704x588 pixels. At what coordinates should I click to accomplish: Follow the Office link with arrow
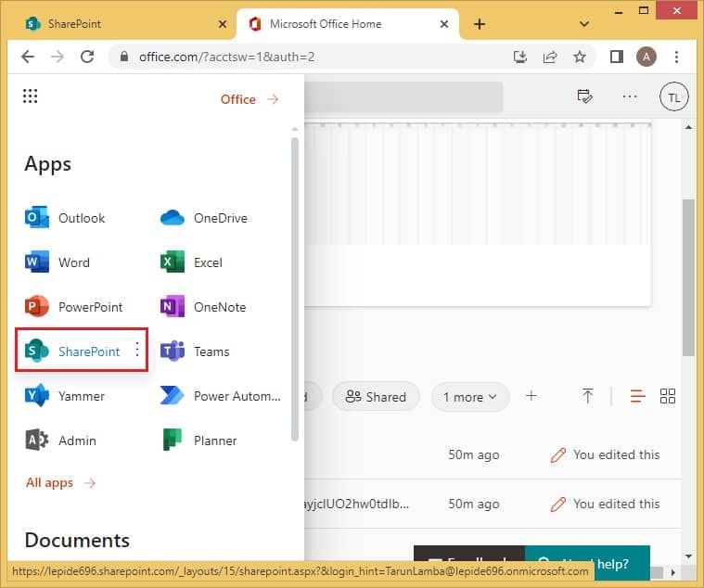tap(250, 99)
